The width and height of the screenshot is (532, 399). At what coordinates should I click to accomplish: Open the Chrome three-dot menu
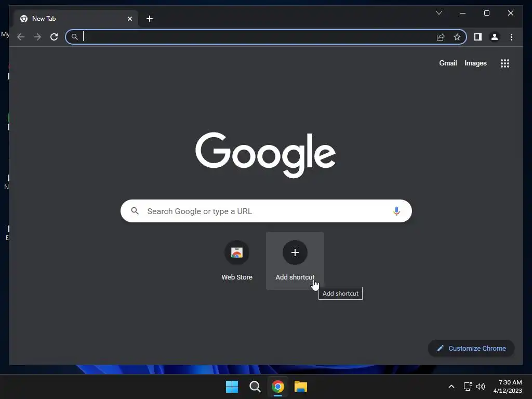[x=511, y=37]
